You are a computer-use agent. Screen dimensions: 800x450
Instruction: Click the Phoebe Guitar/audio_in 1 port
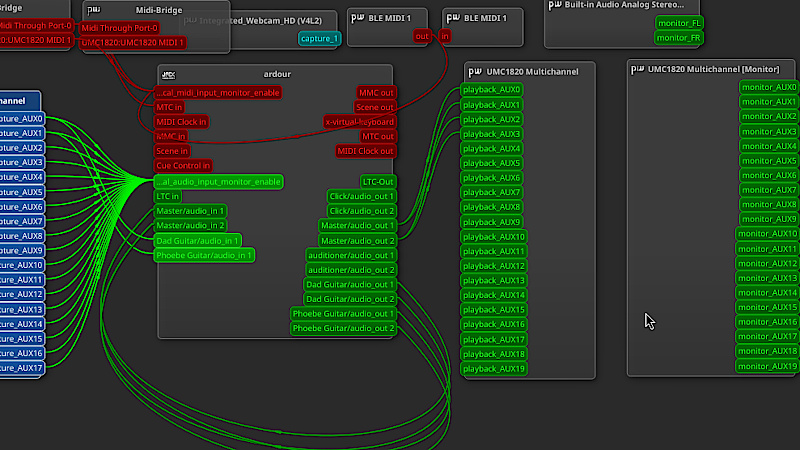[x=205, y=255]
